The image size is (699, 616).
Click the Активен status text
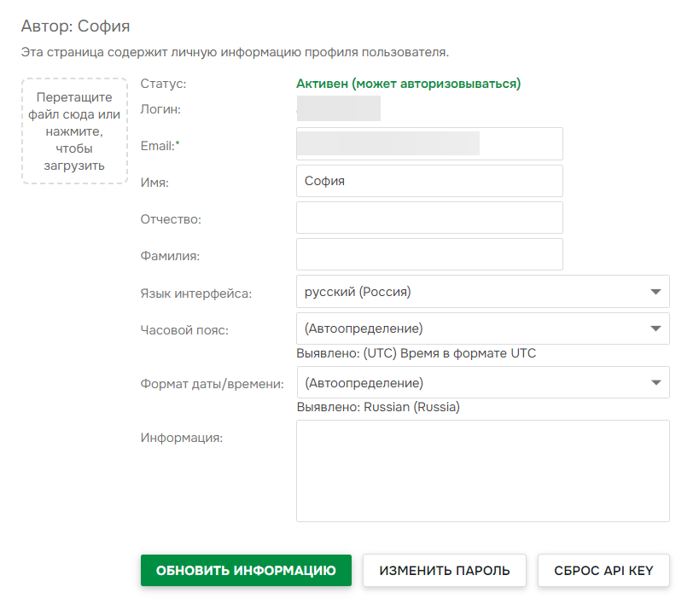point(408,84)
